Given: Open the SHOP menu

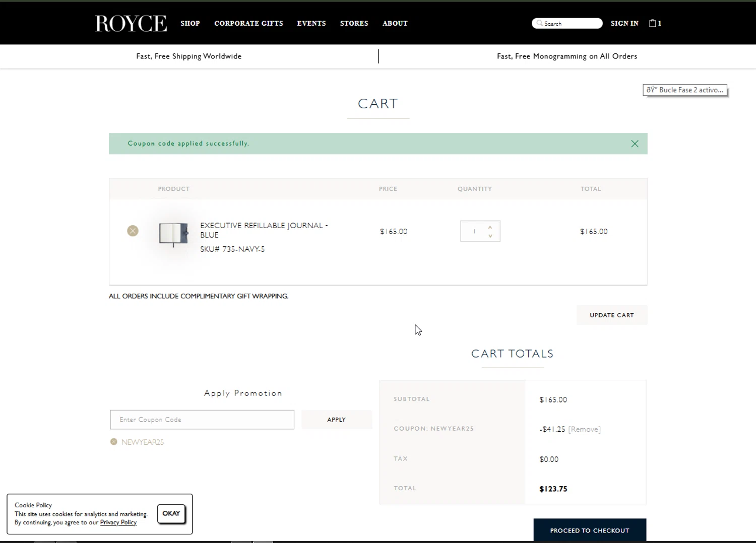Looking at the screenshot, I should point(191,23).
